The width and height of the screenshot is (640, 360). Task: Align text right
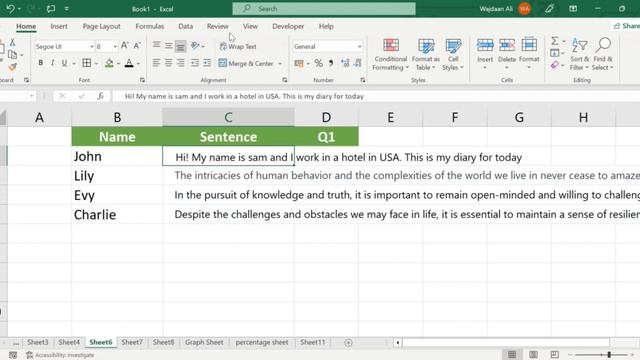pyautogui.click(x=180, y=63)
